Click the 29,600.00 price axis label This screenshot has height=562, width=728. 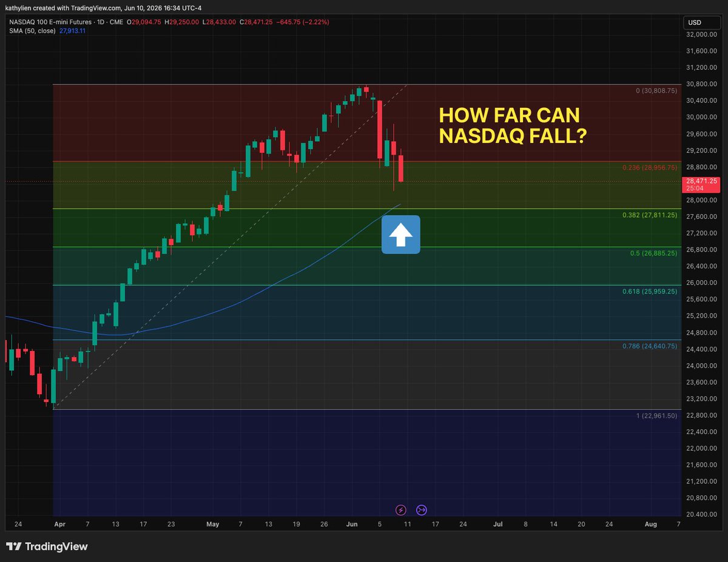[702, 134]
